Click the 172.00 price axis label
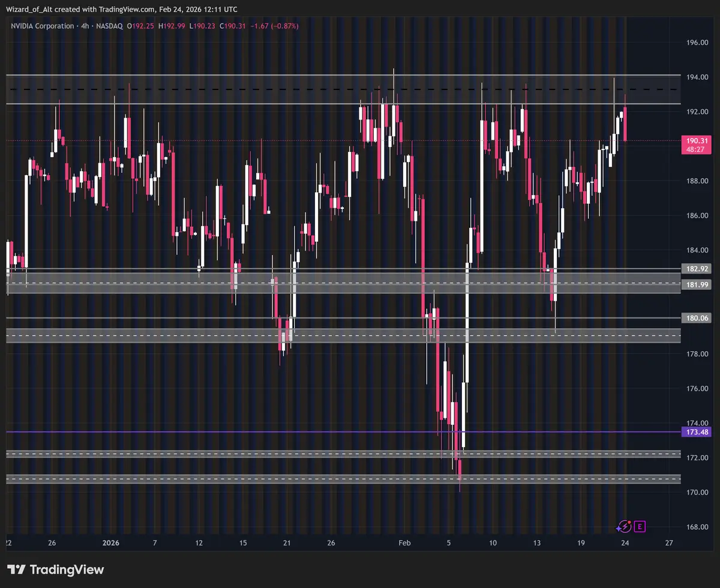Screen dimensions: 720x588 click(696, 458)
